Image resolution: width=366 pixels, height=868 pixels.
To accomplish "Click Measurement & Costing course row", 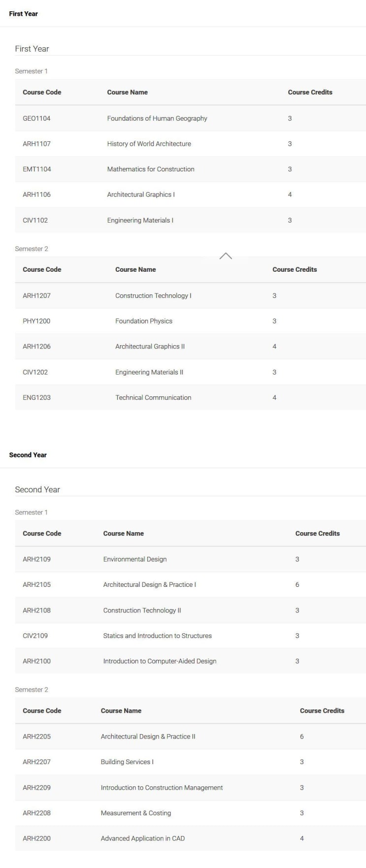I will point(190,813).
